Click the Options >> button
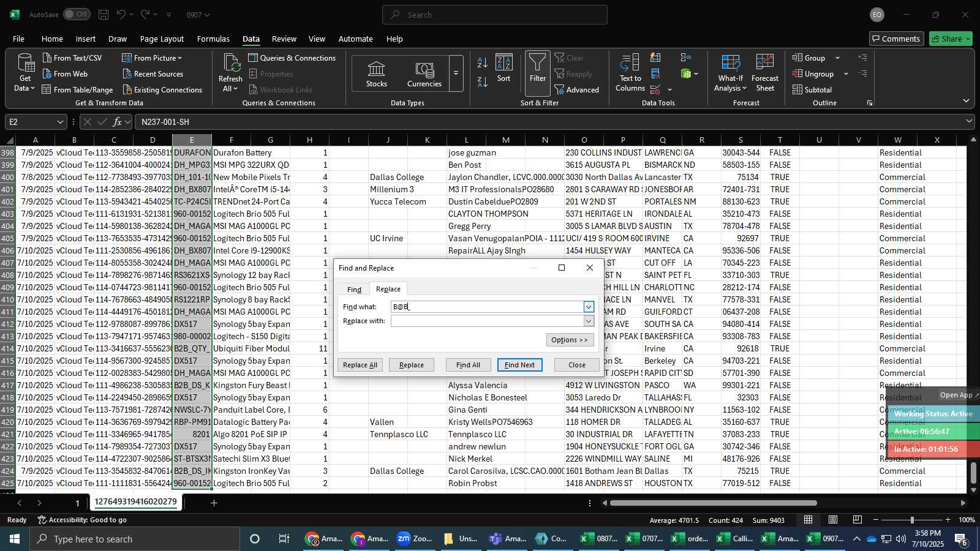The width and height of the screenshot is (980, 551). click(x=570, y=340)
